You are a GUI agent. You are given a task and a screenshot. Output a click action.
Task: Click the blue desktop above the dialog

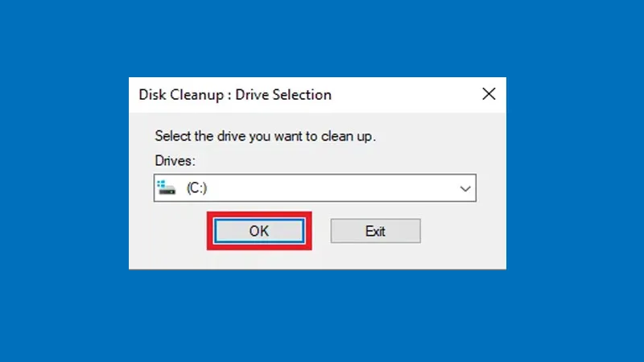coord(317,39)
